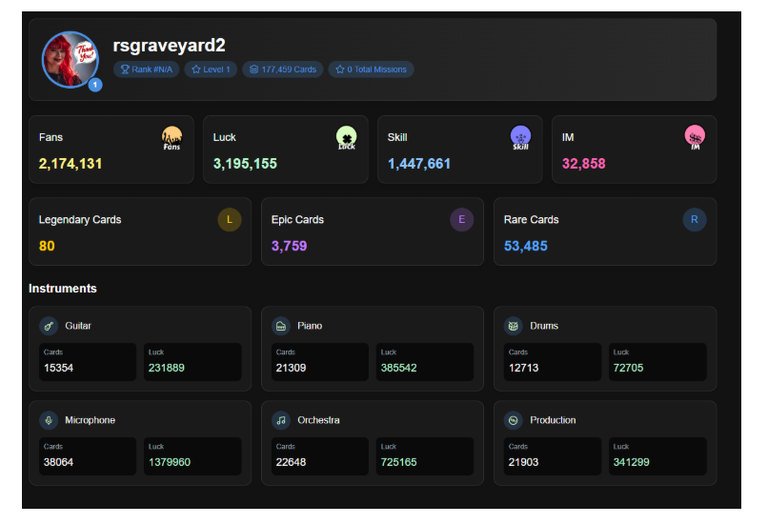Image resolution: width=768 pixels, height=523 pixels.
Task: Click the Production instrument icon
Action: (x=513, y=421)
